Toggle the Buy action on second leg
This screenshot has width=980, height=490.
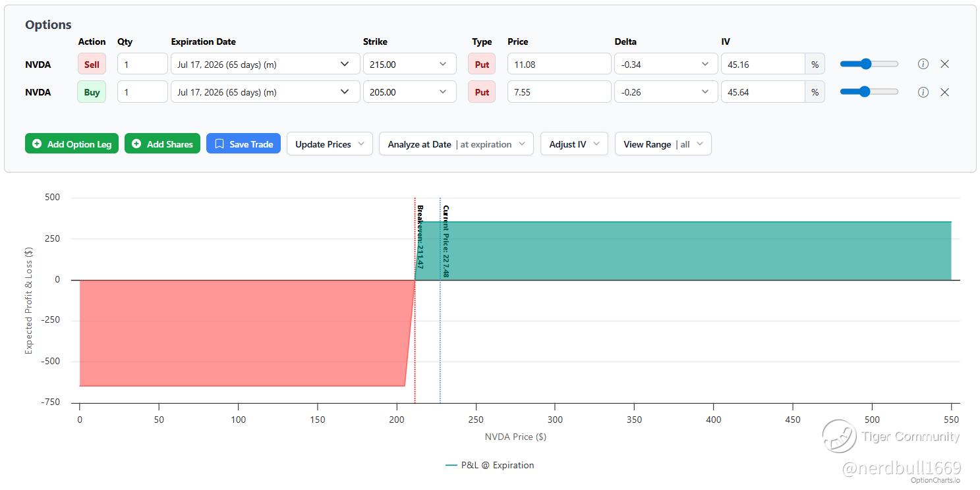pyautogui.click(x=92, y=92)
